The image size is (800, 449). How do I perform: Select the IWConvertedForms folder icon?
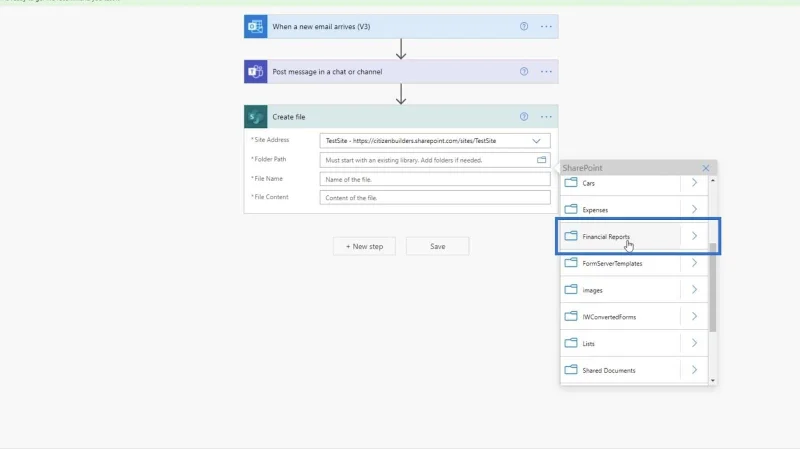pos(571,316)
